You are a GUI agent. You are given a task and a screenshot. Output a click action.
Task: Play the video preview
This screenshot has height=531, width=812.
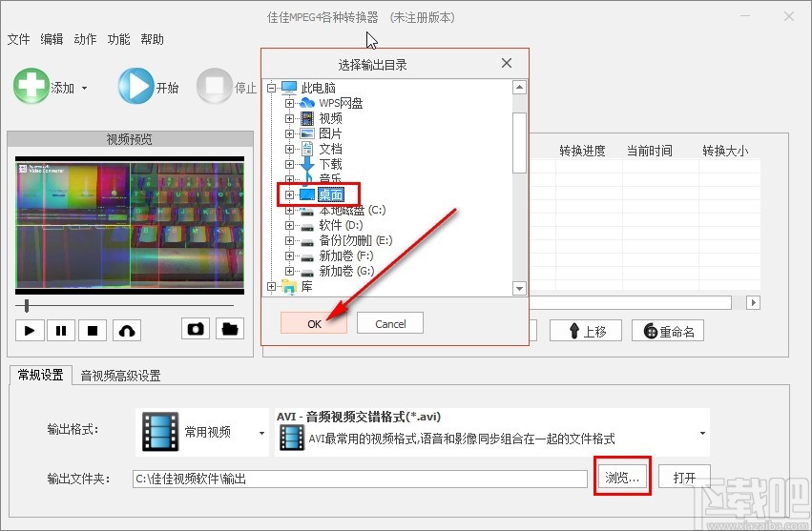click(x=30, y=330)
